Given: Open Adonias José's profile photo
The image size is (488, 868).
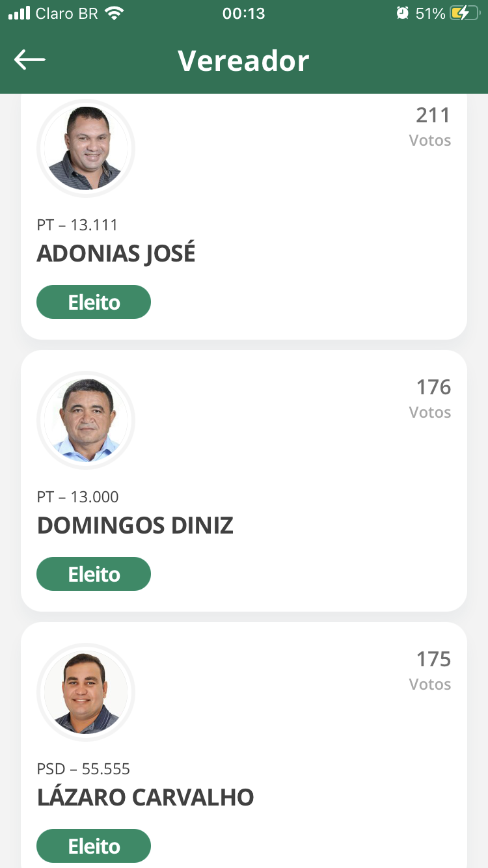Looking at the screenshot, I should [86, 148].
